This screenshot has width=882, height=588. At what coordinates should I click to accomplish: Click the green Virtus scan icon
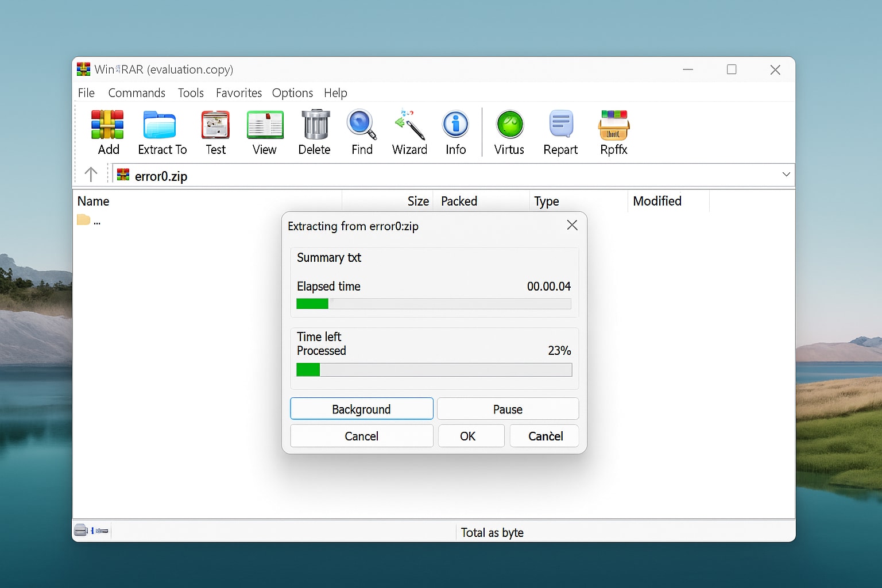(x=510, y=125)
